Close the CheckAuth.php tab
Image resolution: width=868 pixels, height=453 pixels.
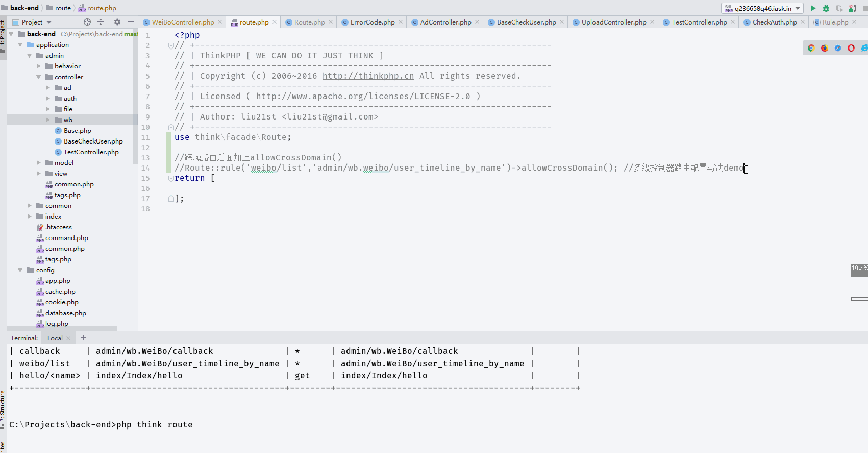[x=803, y=22]
